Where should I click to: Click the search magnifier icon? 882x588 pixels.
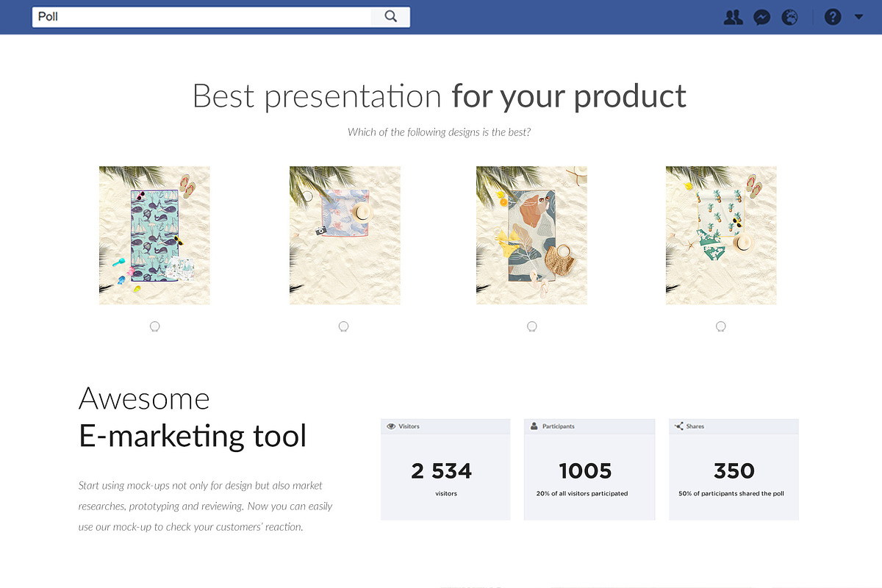[x=390, y=16]
